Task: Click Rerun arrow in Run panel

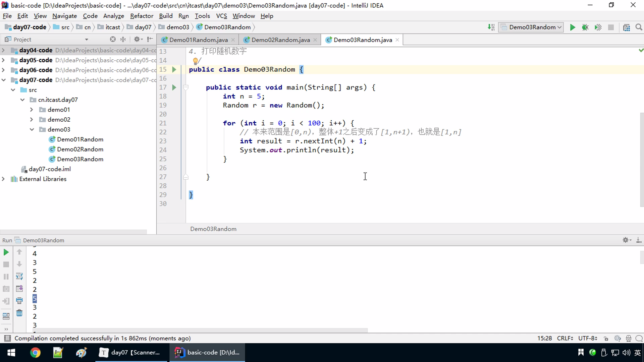Action: [6, 252]
